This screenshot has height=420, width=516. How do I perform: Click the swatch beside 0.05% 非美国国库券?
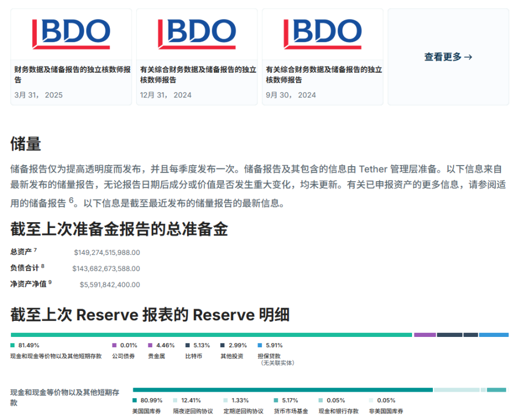click(x=371, y=400)
